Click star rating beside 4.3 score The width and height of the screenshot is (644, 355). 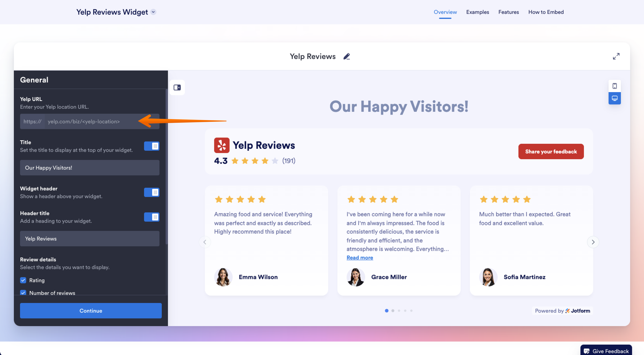pos(255,161)
